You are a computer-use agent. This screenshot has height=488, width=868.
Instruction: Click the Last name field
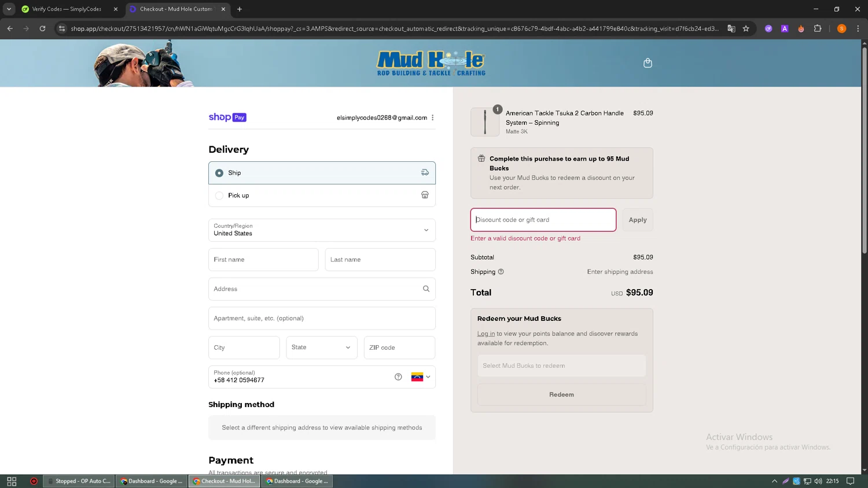(380, 260)
